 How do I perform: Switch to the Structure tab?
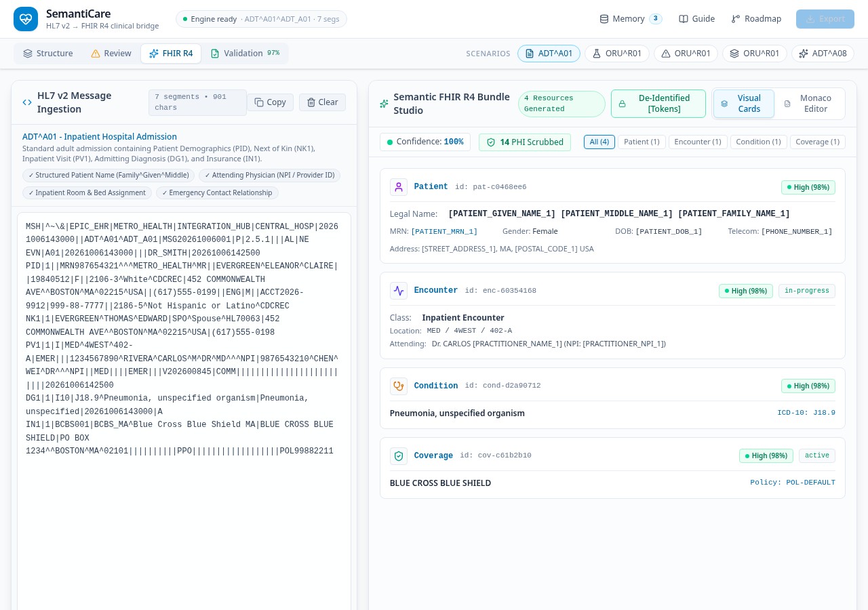(48, 54)
